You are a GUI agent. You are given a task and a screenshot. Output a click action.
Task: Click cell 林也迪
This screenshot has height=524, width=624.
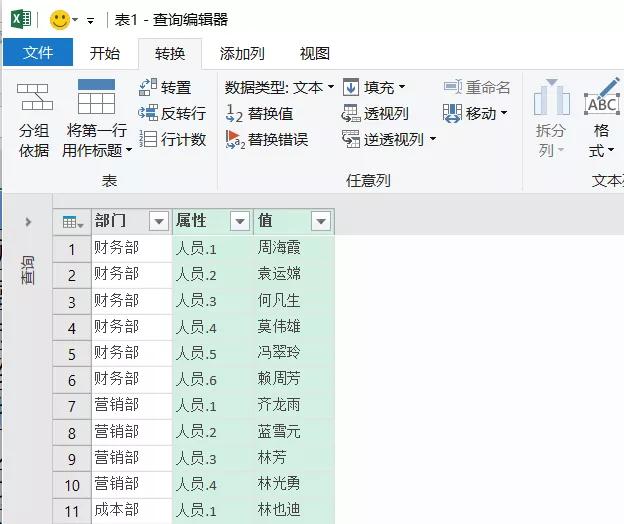[x=293, y=510]
